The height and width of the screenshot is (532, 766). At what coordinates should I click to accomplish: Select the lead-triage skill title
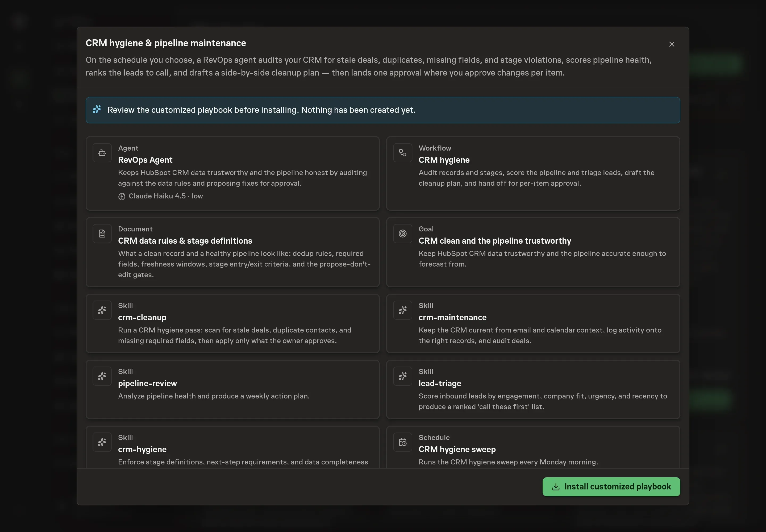coord(440,383)
